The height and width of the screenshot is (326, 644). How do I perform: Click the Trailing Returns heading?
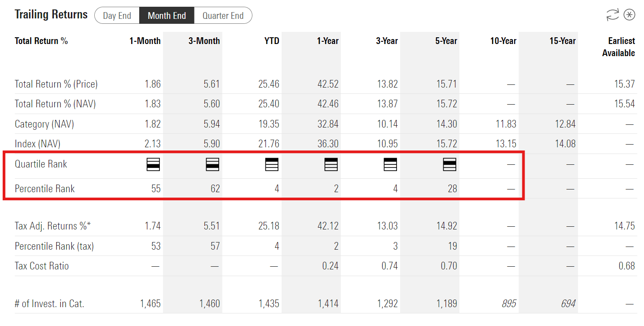point(51,14)
